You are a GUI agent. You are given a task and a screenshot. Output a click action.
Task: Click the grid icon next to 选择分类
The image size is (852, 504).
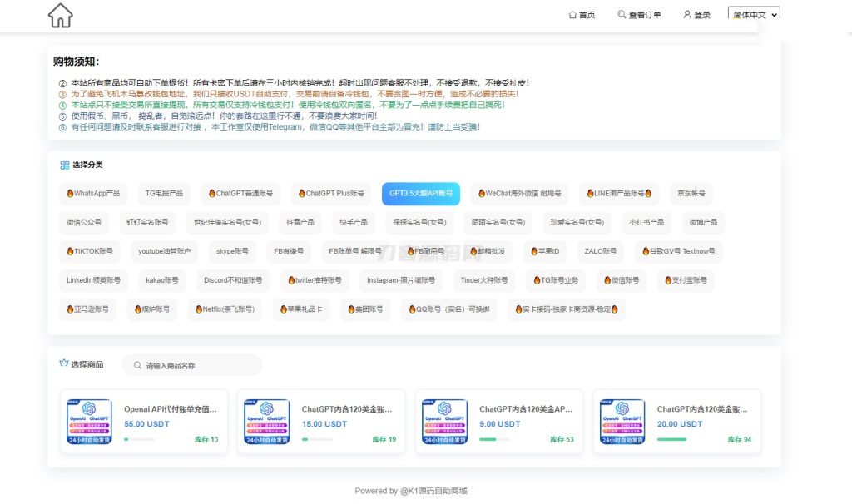tap(64, 165)
